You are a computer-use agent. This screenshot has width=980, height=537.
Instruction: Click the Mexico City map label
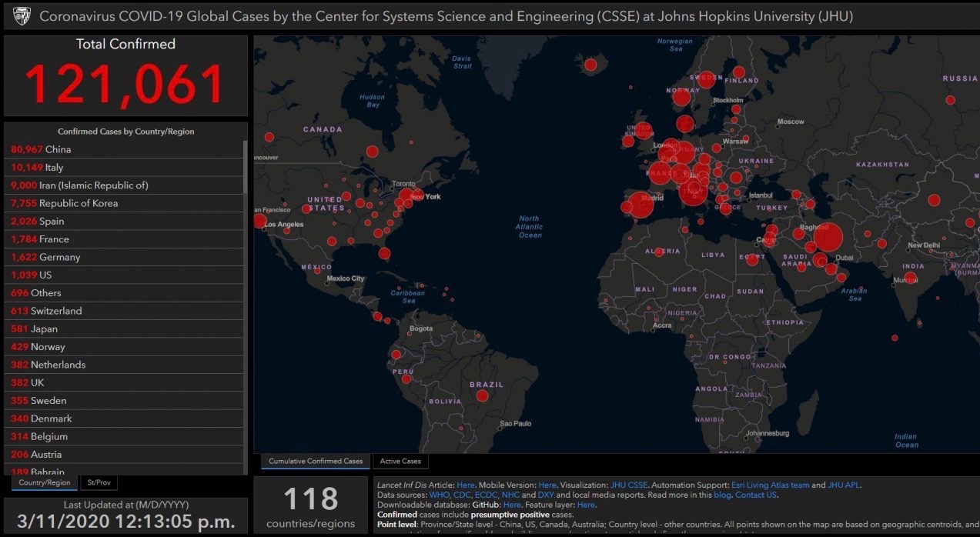(346, 279)
